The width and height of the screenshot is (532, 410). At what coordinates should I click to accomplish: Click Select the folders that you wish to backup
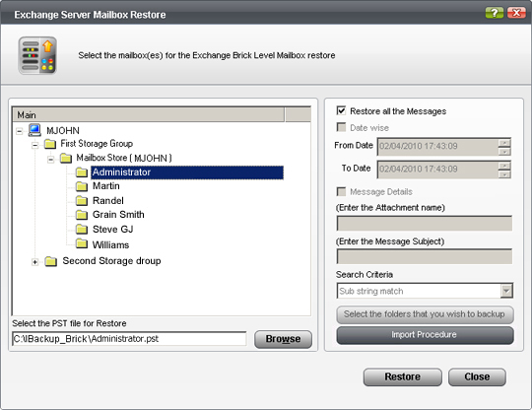pyautogui.click(x=425, y=314)
